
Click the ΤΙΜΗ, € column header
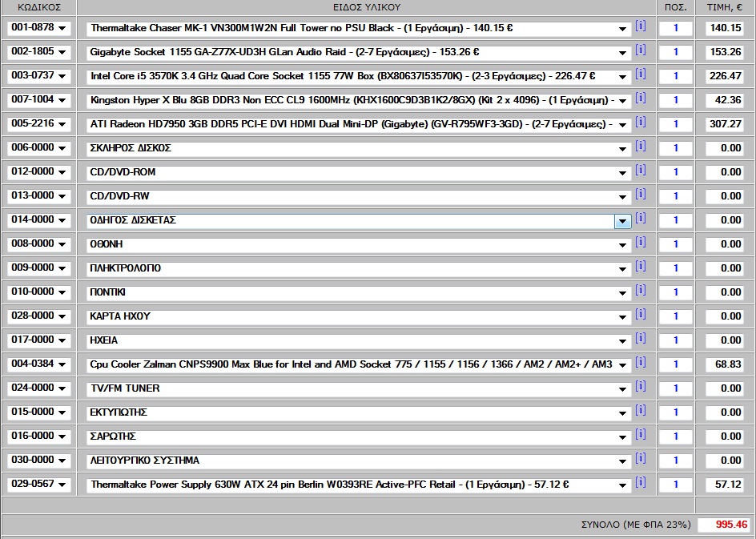725,7
